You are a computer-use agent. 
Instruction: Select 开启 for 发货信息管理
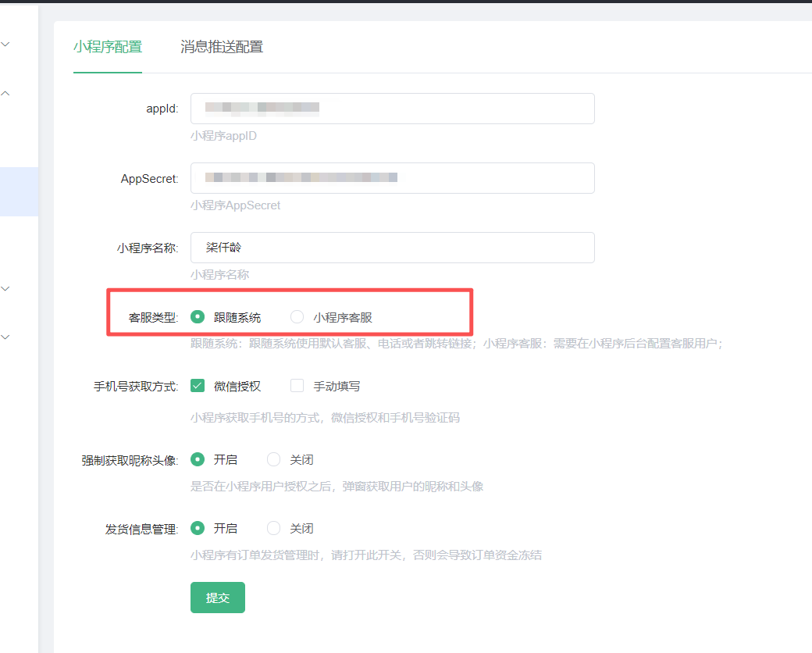pyautogui.click(x=198, y=528)
